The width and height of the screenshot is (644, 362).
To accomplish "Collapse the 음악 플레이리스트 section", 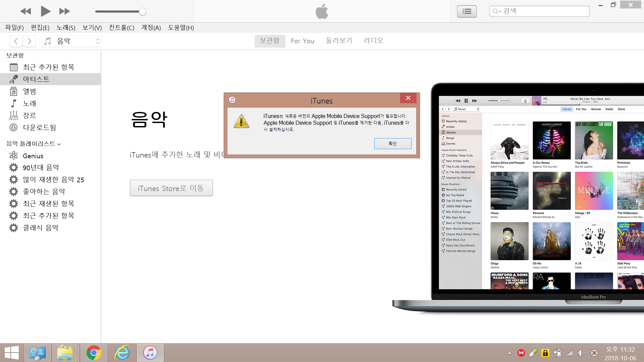I will coord(59,144).
